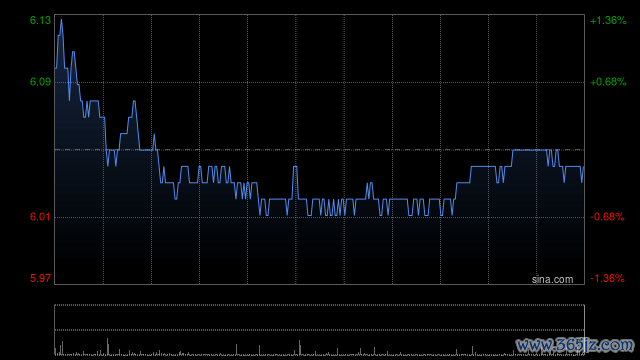Click the 6.13 price axis label
640x360 pixels.
(40, 20)
